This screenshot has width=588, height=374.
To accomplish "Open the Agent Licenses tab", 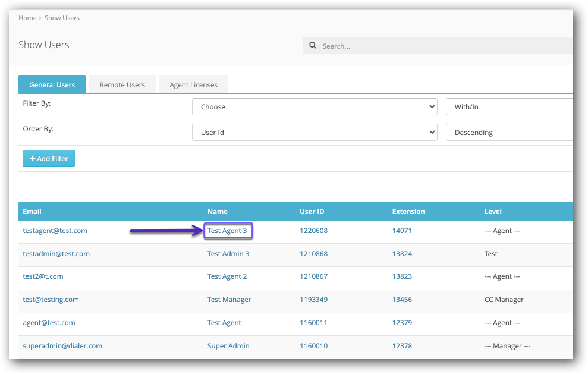I will pyautogui.click(x=193, y=84).
